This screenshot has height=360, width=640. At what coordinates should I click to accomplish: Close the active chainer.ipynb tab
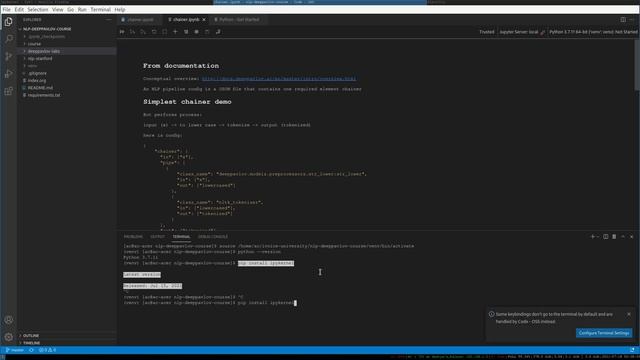click(x=204, y=19)
